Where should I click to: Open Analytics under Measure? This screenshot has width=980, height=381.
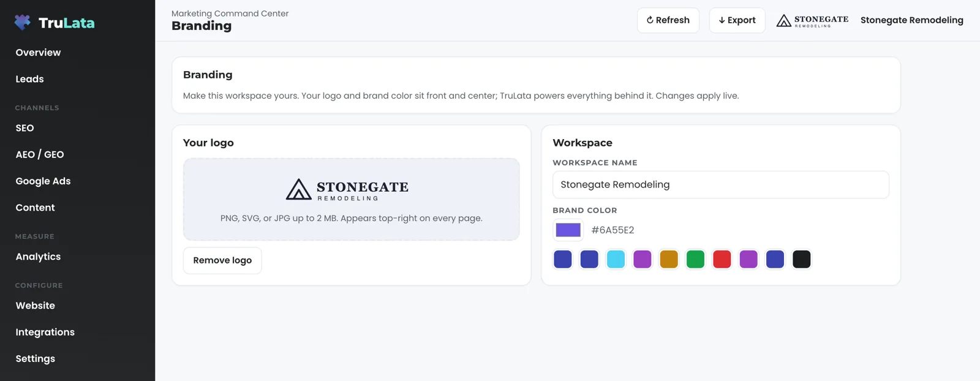(x=38, y=257)
